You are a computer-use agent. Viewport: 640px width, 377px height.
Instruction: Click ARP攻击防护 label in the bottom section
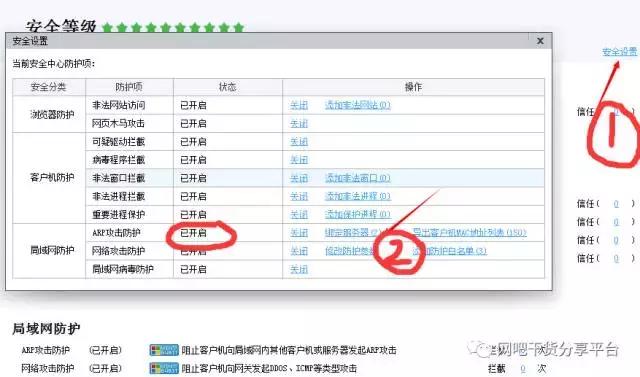[x=46, y=350]
